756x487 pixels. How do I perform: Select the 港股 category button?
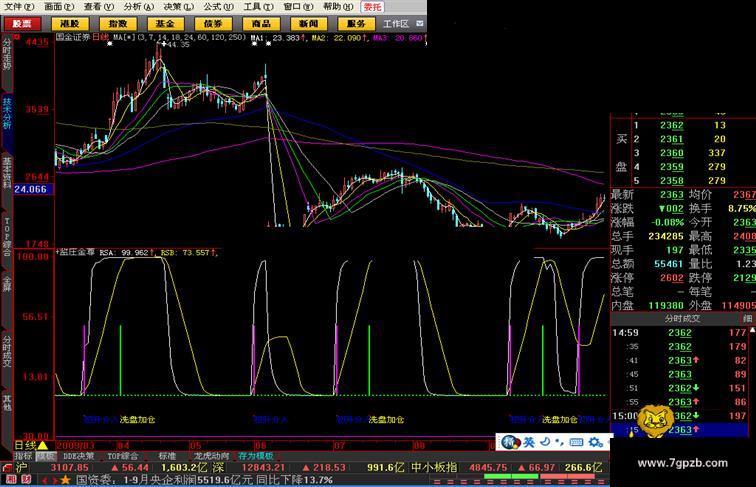(70, 23)
